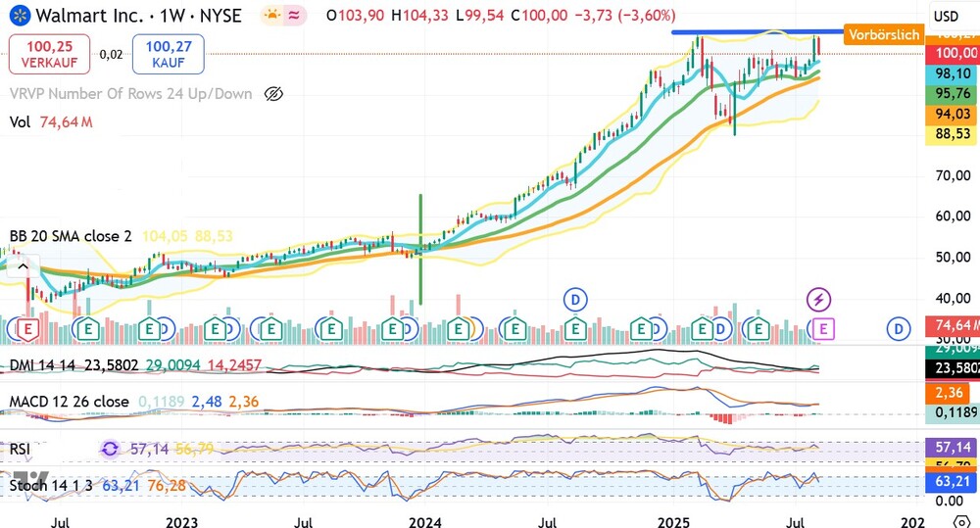Click the green 95,76 price axis label
Image resolution: width=980 pixels, height=528 pixels.
953,93
